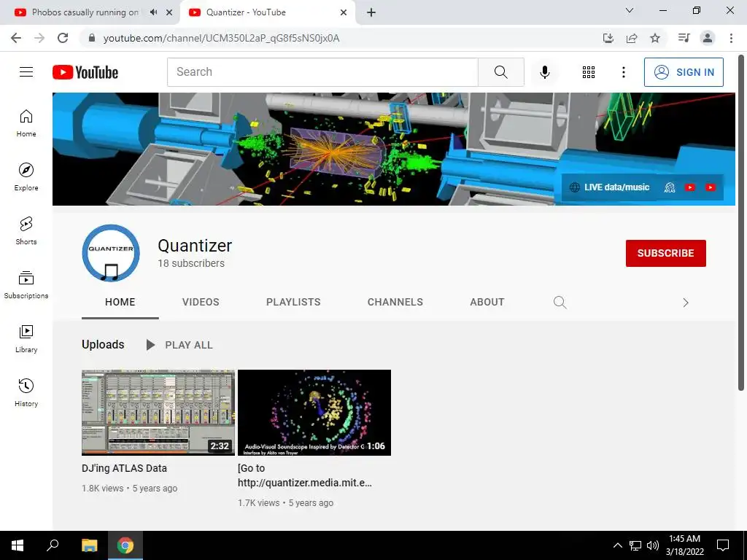Click the Chrome taskbar icon
747x560 pixels.
125,545
